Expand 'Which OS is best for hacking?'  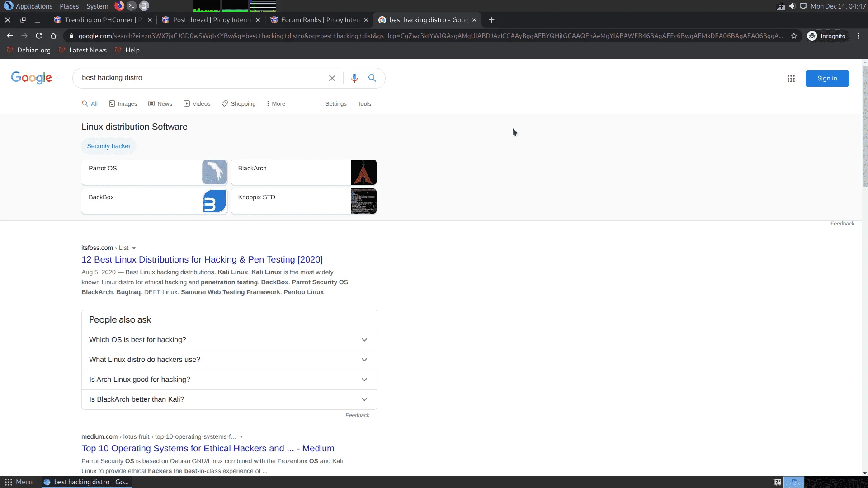point(229,340)
